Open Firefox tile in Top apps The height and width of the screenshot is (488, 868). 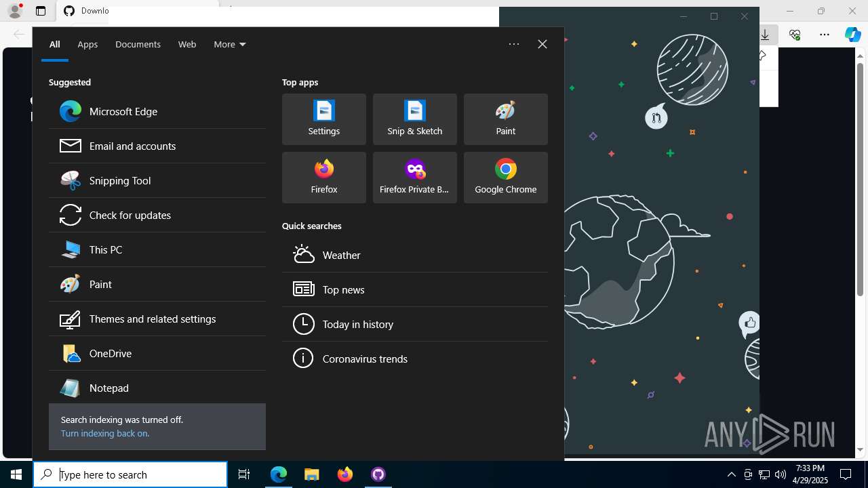(x=324, y=178)
